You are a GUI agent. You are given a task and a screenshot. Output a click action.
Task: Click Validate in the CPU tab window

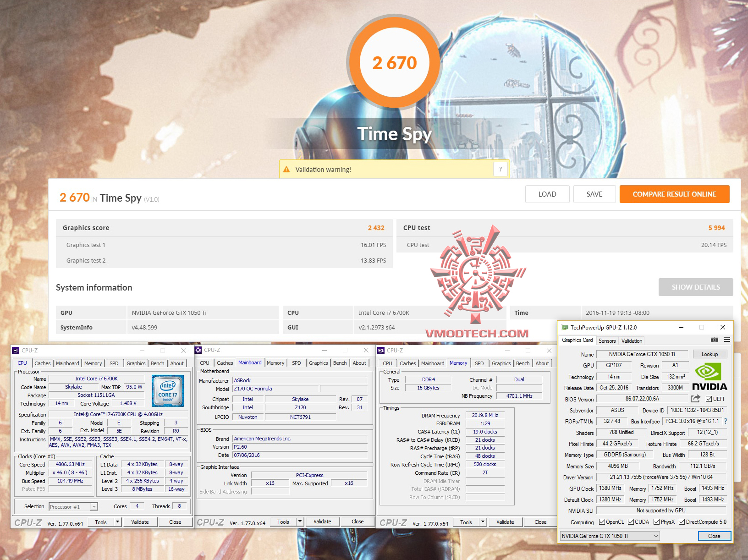pos(140,522)
